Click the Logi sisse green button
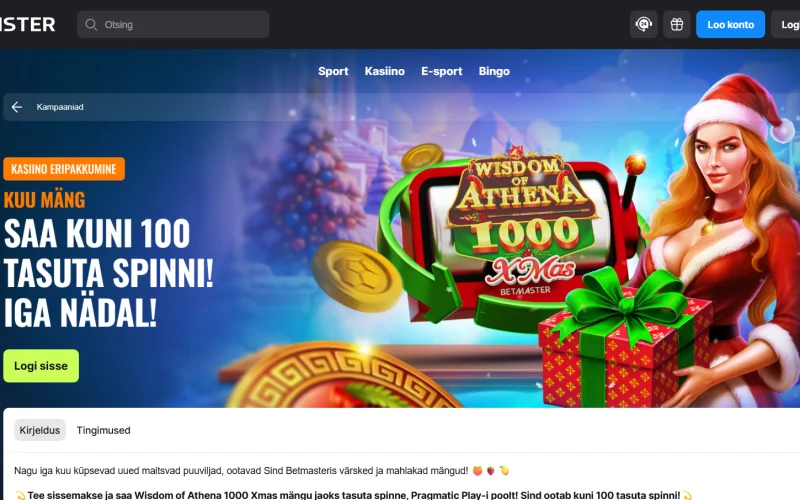800x500 pixels. click(x=41, y=366)
